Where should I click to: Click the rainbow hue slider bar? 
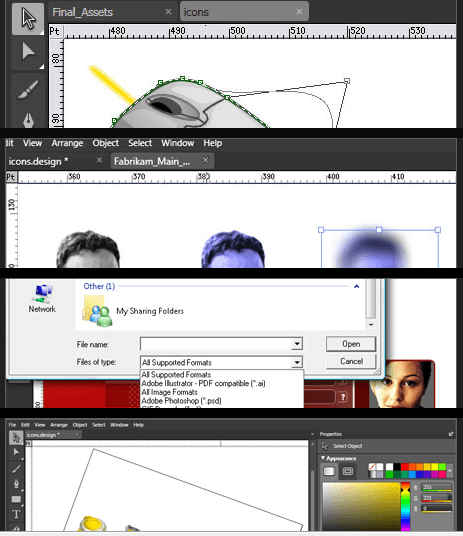405,506
